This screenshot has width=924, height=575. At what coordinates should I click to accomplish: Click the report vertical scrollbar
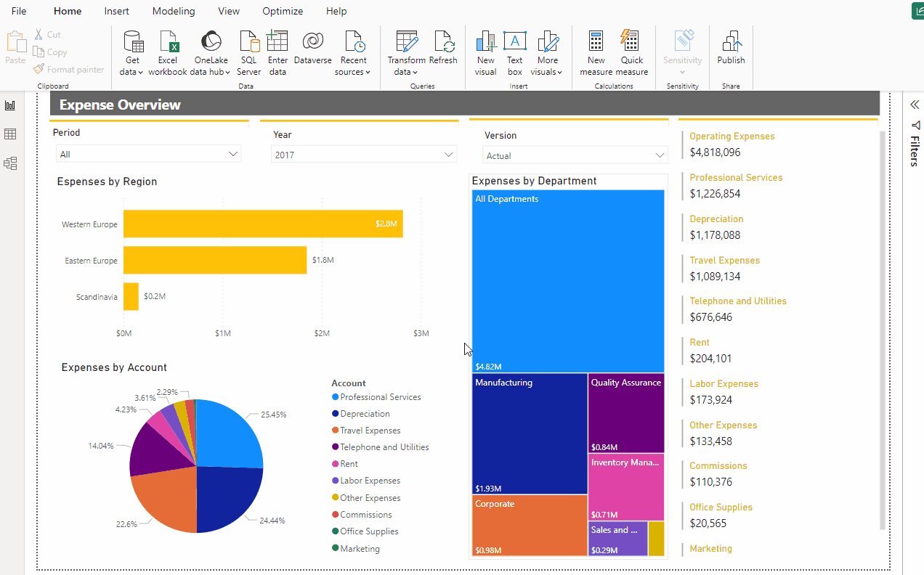click(883, 330)
